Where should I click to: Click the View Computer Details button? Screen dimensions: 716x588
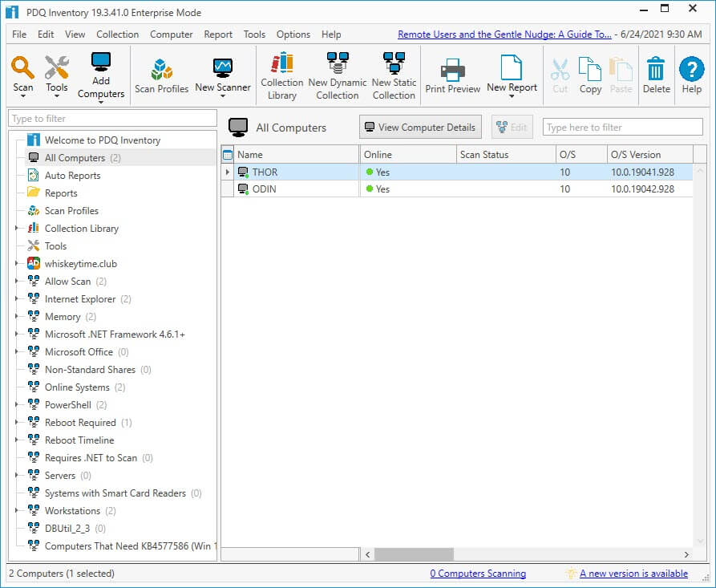(x=421, y=127)
